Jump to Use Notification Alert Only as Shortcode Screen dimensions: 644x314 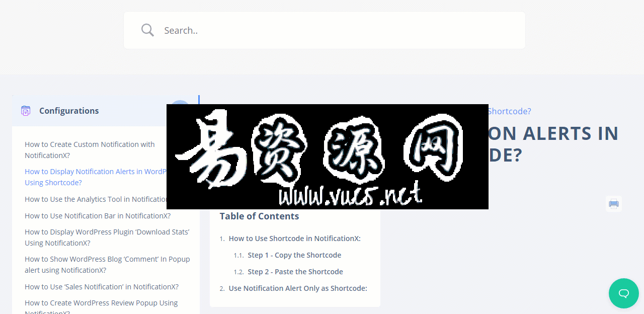[298, 288]
